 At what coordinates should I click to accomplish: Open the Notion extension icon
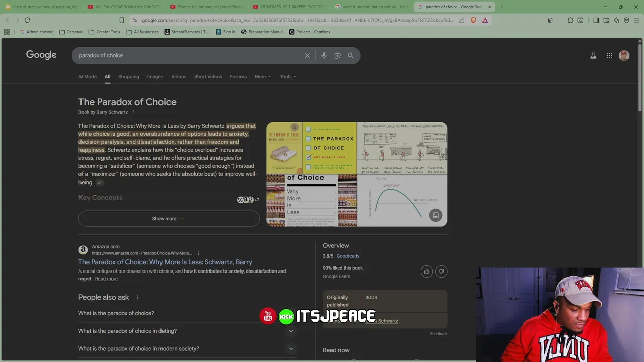coord(550,20)
